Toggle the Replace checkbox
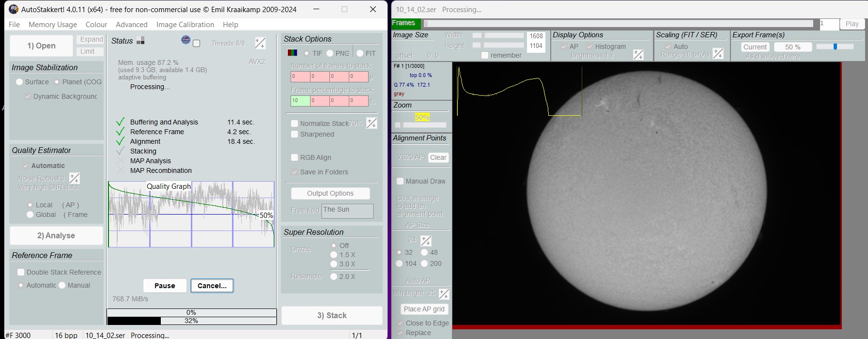Viewport: 868px width, 339px height. click(x=400, y=333)
